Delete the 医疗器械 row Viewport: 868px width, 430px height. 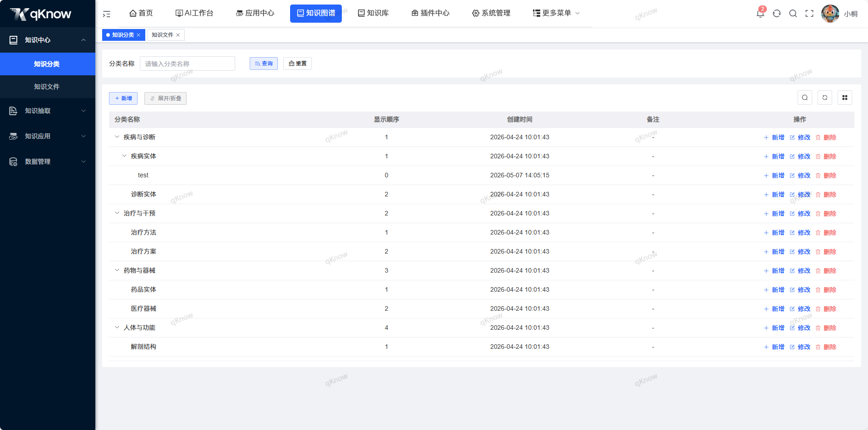click(826, 309)
